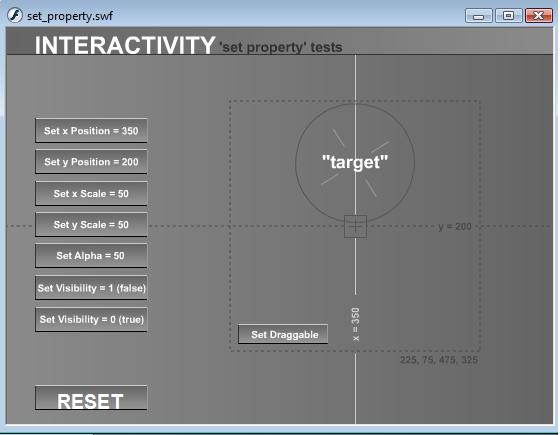Click the x = 350 vertical guide label
This screenshot has width=560, height=435.
click(x=356, y=324)
